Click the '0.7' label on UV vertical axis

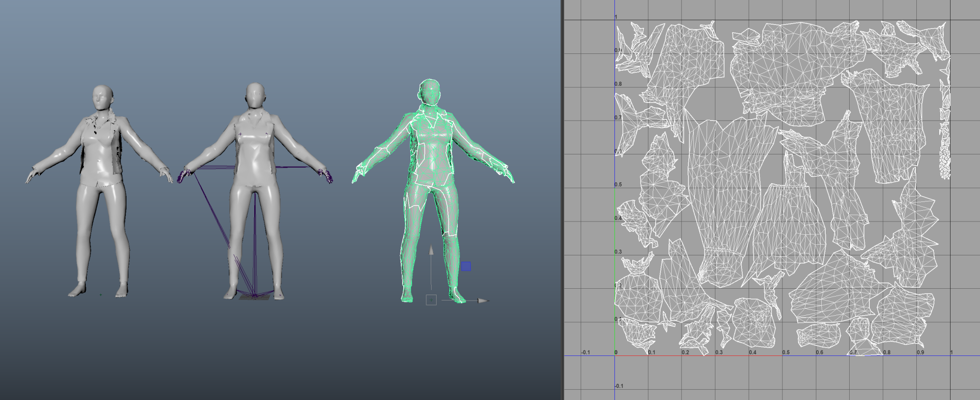click(x=618, y=118)
